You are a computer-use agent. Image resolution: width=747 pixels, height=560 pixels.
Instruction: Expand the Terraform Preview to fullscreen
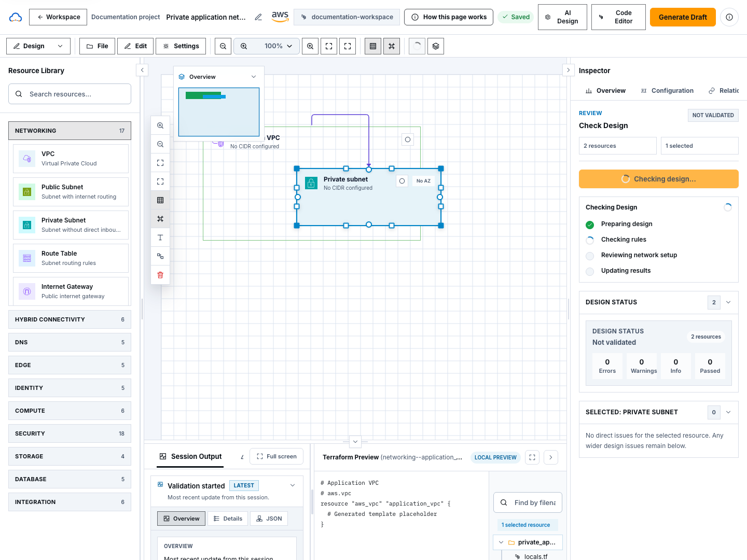pos(532,457)
